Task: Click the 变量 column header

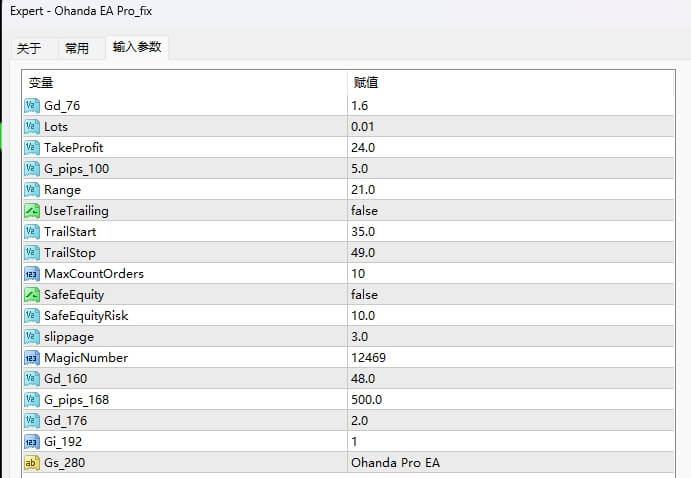Action: tap(41, 82)
